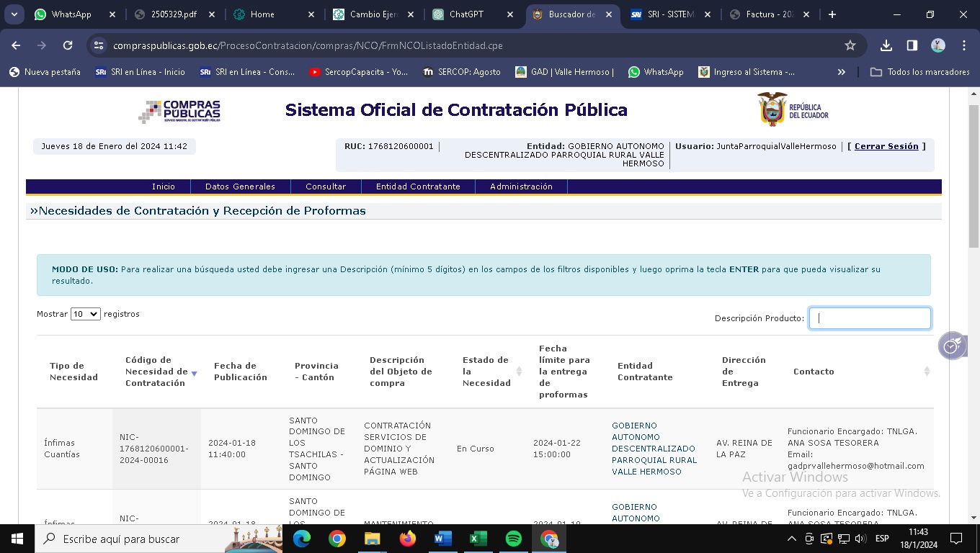Click the bookmark star icon in address bar
This screenshot has height=553, width=980.
(850, 45)
